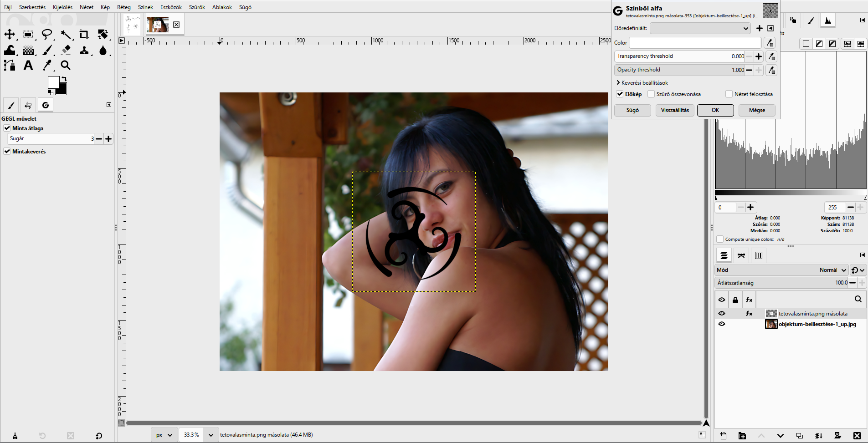Screen dimensions: 868x443
Task: Toggle the Előkép preview checkbox
Action: click(x=620, y=94)
